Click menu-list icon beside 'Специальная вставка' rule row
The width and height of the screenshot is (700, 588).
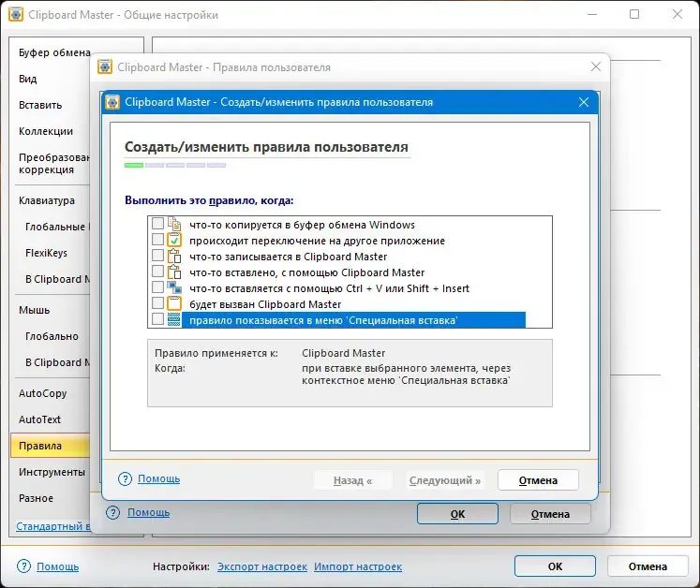174,320
